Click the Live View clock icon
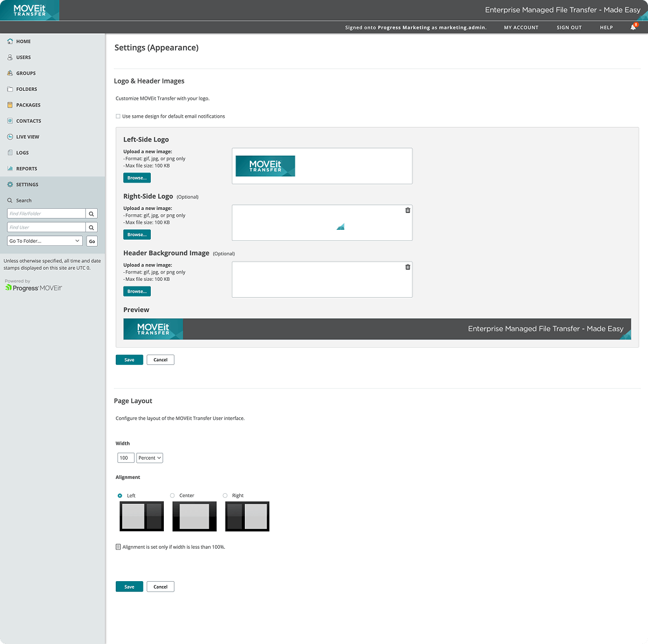648x644 pixels. pyautogui.click(x=10, y=137)
